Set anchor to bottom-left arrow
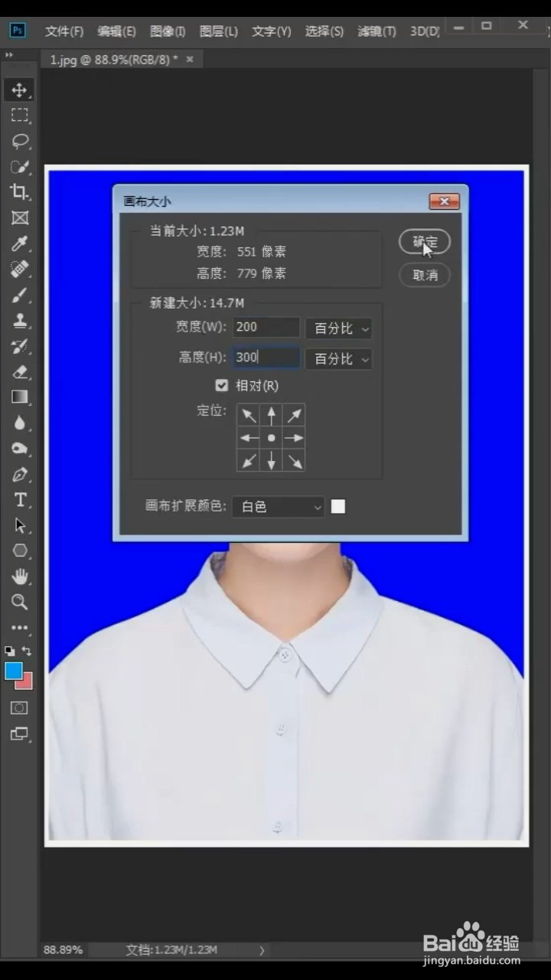 [x=249, y=460]
